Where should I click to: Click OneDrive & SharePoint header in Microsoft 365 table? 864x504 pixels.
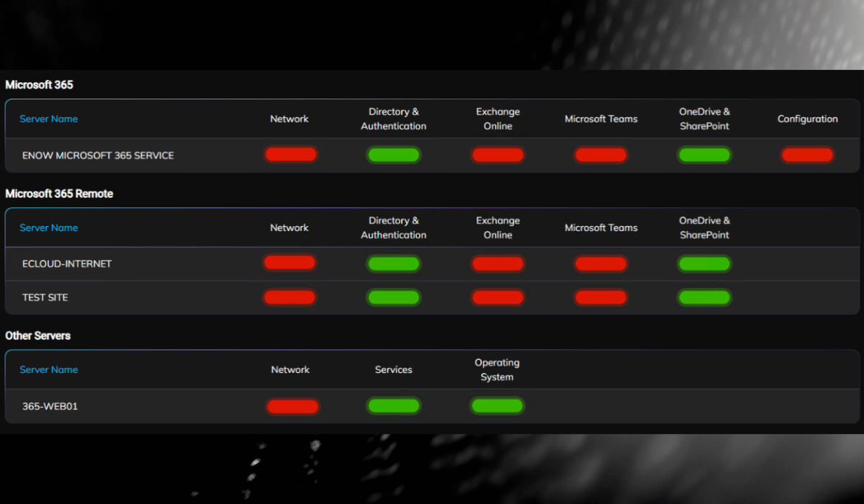point(705,119)
